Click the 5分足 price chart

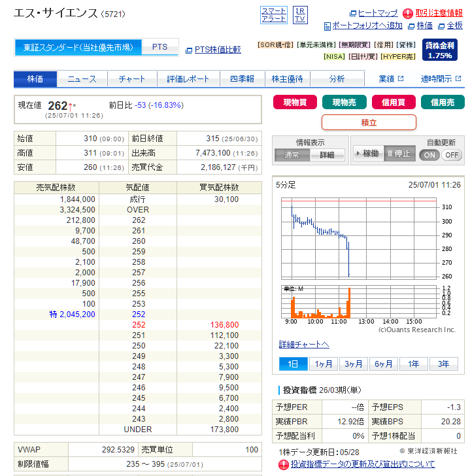pos(359,239)
